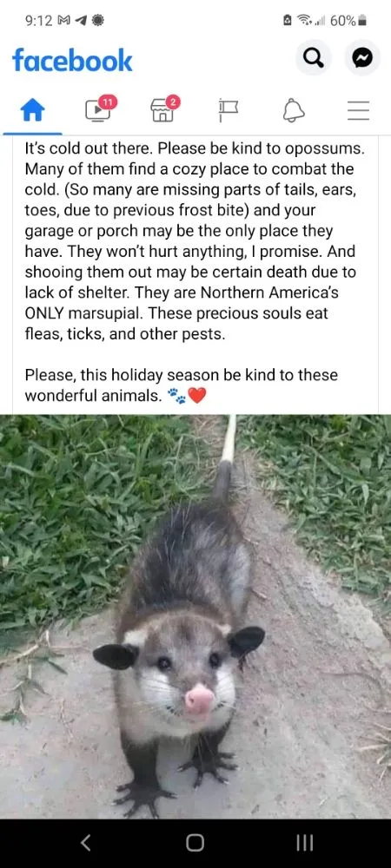Open the opossum photo
The image size is (391, 868).
coord(195,616)
